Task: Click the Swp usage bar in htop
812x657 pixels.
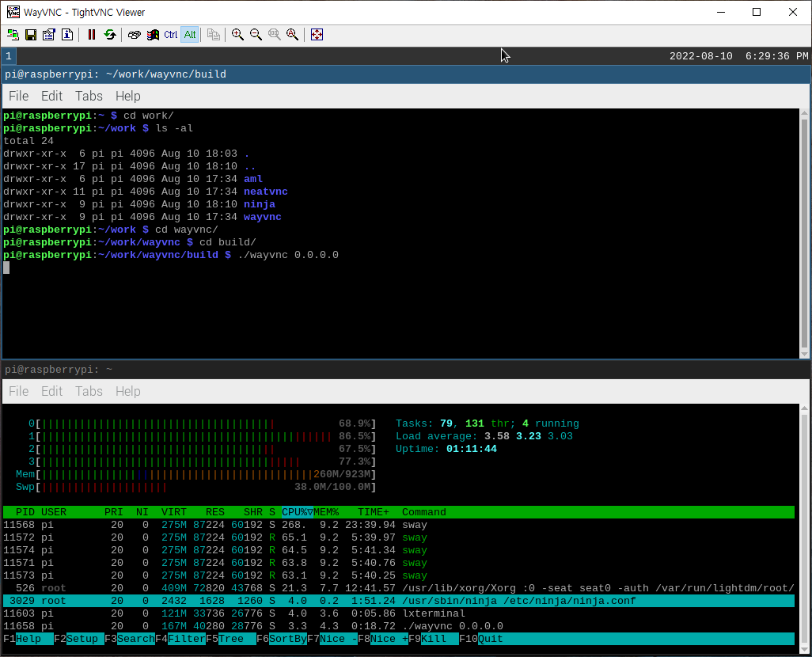Action: coord(195,487)
